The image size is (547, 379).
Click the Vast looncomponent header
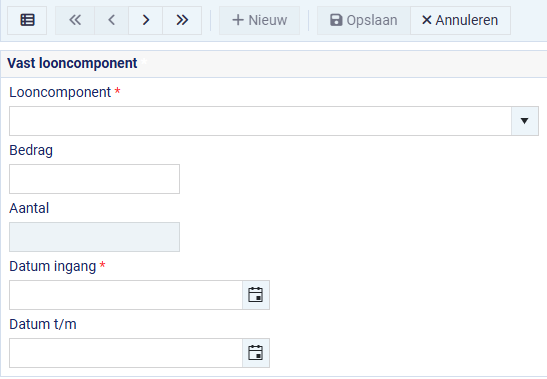[72, 64]
